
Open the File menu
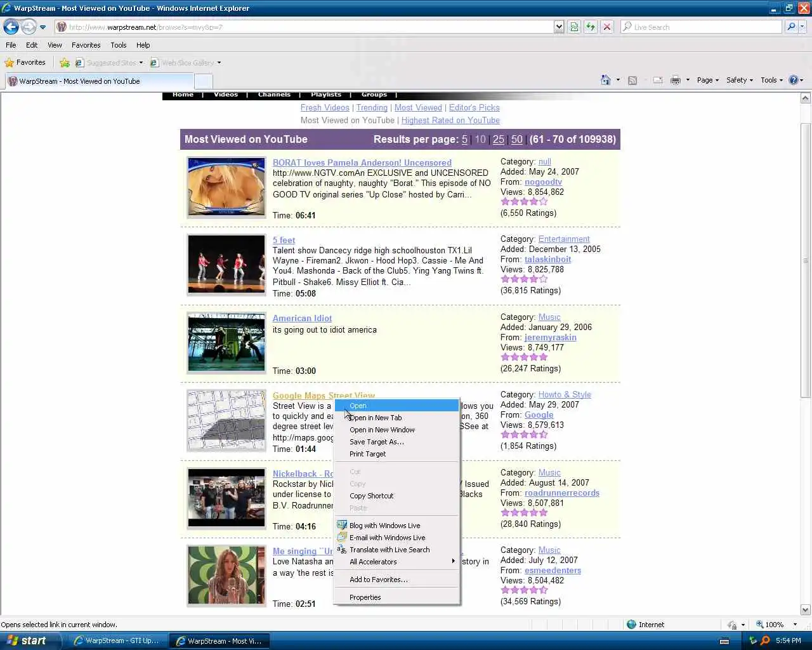coord(11,45)
